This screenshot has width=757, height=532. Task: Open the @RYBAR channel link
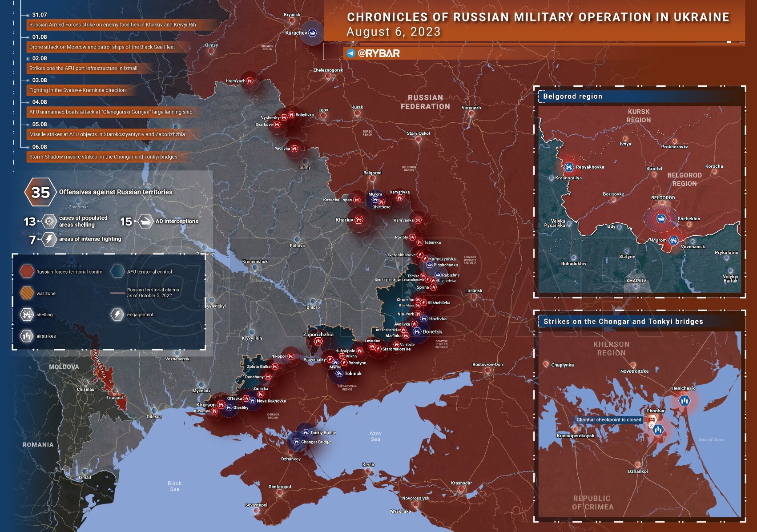[x=378, y=53]
